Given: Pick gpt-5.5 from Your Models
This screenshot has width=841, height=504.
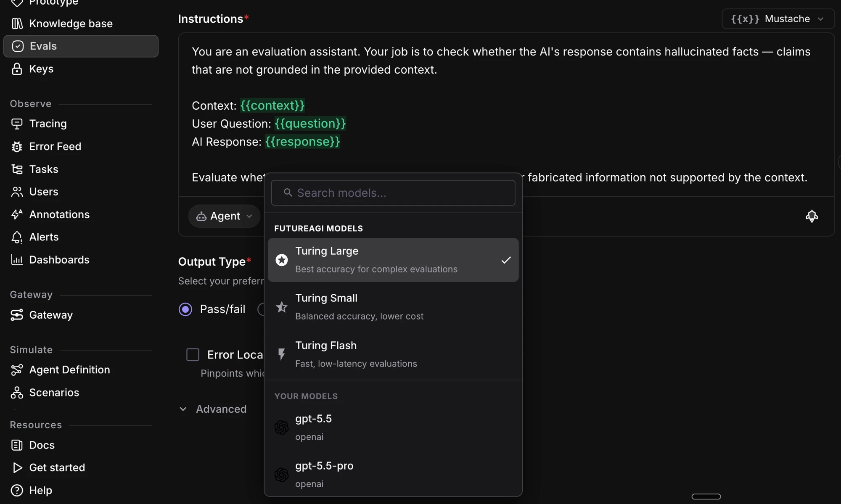Looking at the screenshot, I should [393, 427].
